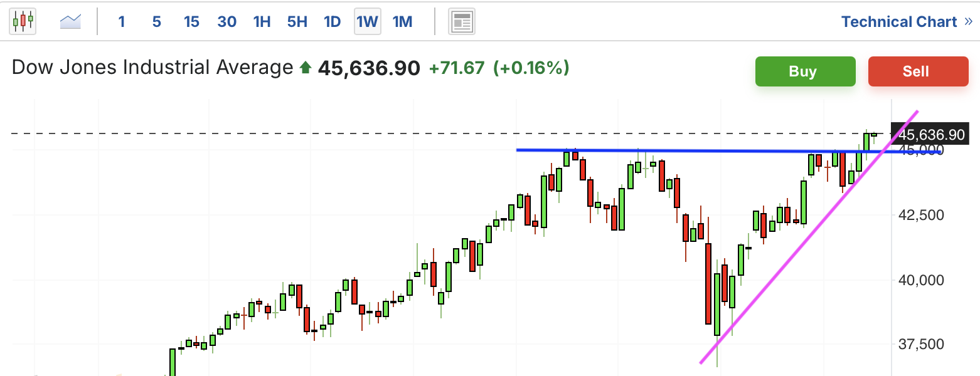Click the 42,500 price axis label
Screen dimensions: 980x376
click(922, 215)
